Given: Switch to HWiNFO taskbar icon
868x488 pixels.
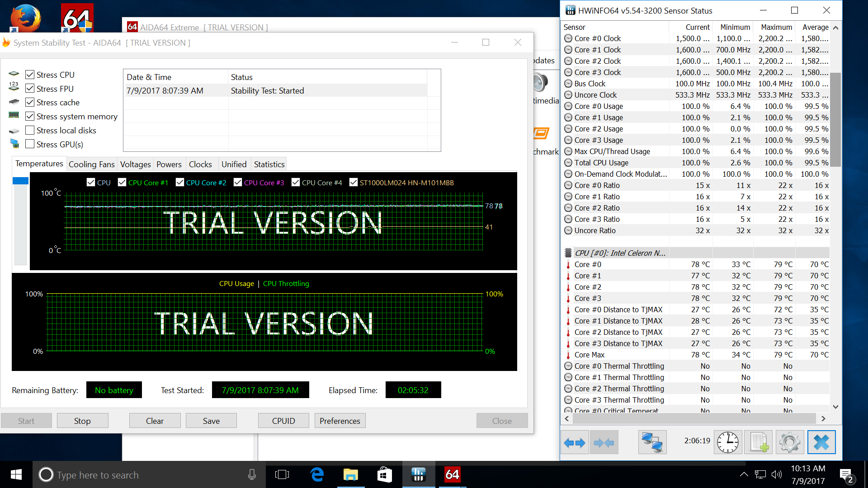Looking at the screenshot, I should (x=419, y=474).
